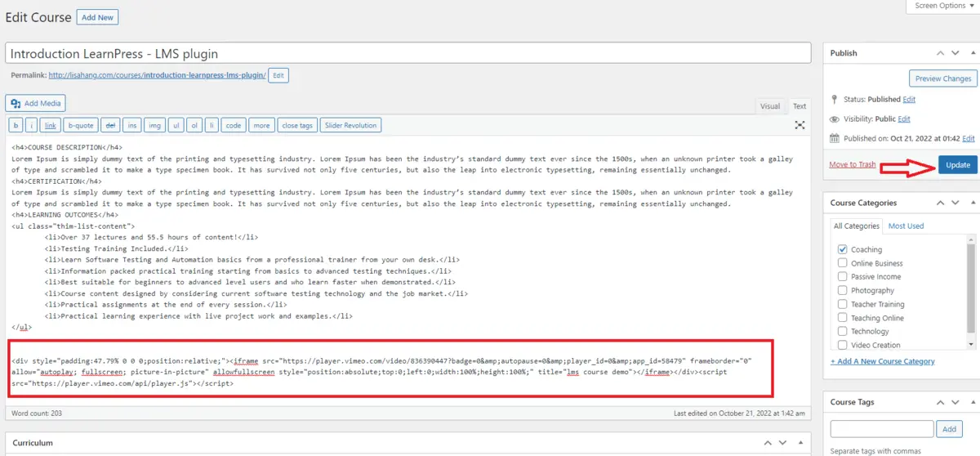980x456 pixels.
Task: Click the Preview Changes button
Action: pyautogui.click(x=943, y=78)
